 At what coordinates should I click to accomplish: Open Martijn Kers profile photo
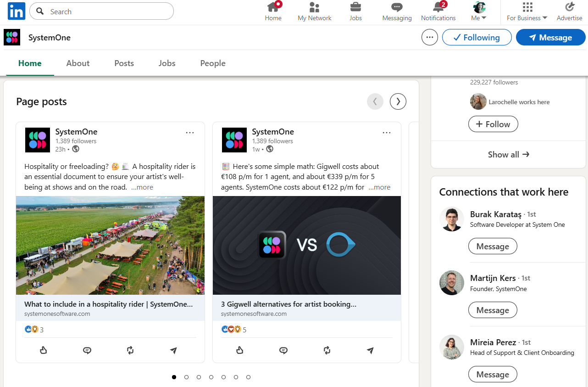452,283
